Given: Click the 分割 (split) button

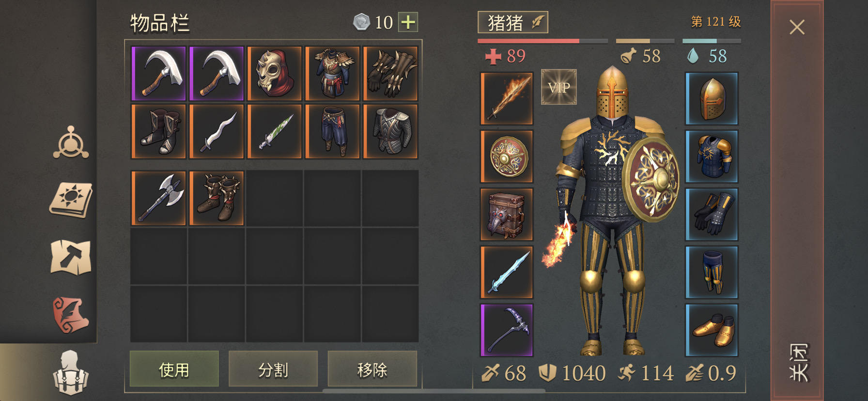Looking at the screenshot, I should (x=273, y=370).
